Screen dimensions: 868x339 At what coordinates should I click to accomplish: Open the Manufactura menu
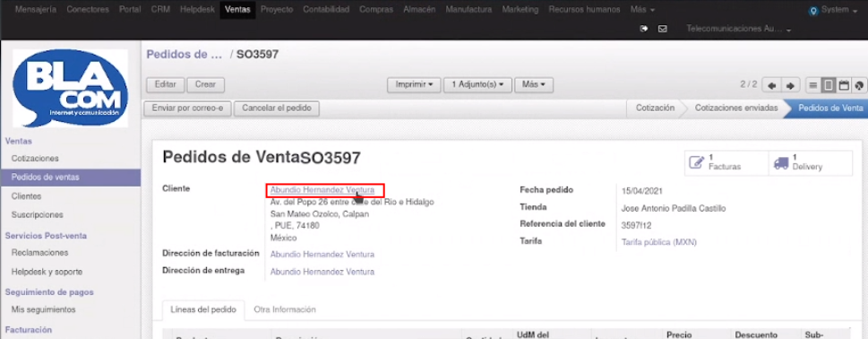point(468,10)
